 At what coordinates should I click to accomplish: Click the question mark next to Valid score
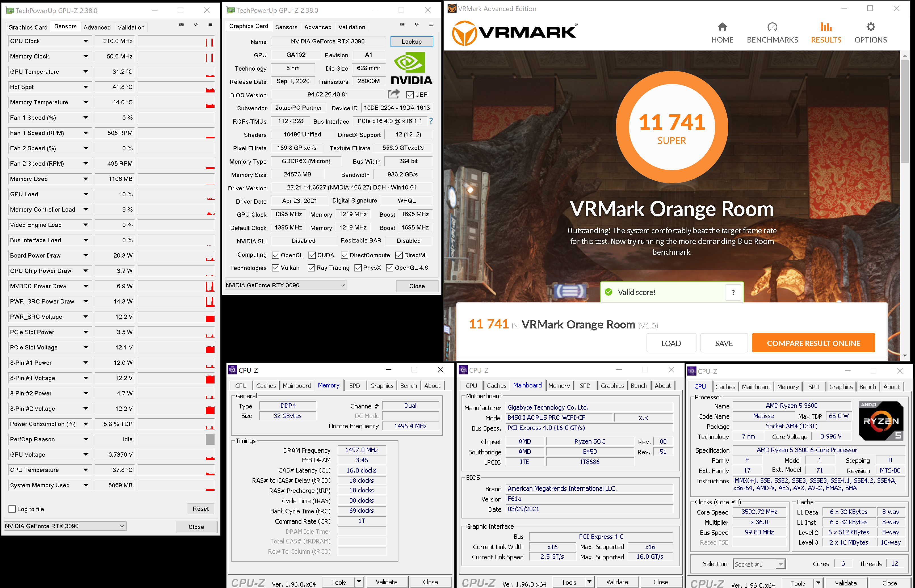pyautogui.click(x=733, y=292)
